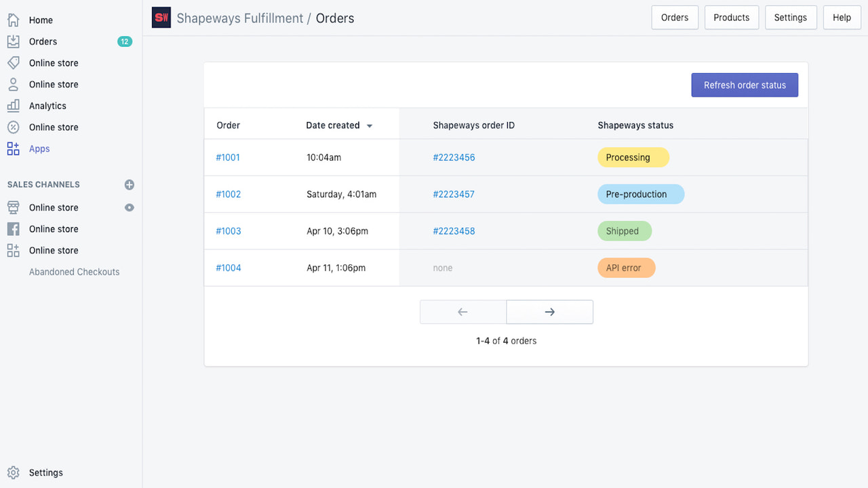
Task: Click the Online store heart icon
Action: coord(12,62)
